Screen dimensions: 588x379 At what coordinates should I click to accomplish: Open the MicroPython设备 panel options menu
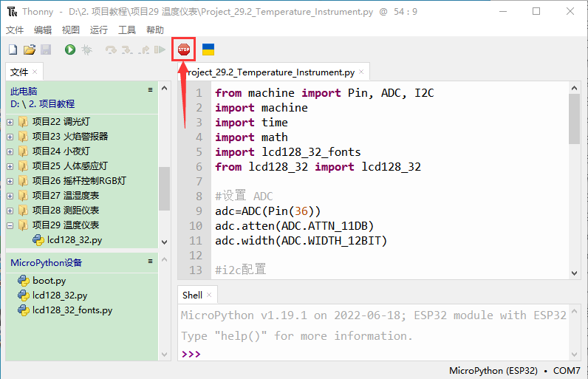click(150, 261)
